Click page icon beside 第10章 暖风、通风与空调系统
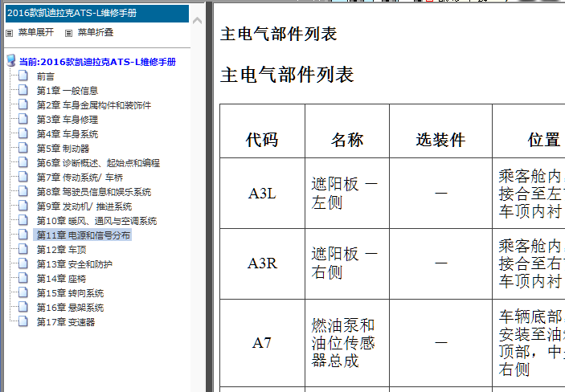This screenshot has height=392, width=565. [23, 220]
